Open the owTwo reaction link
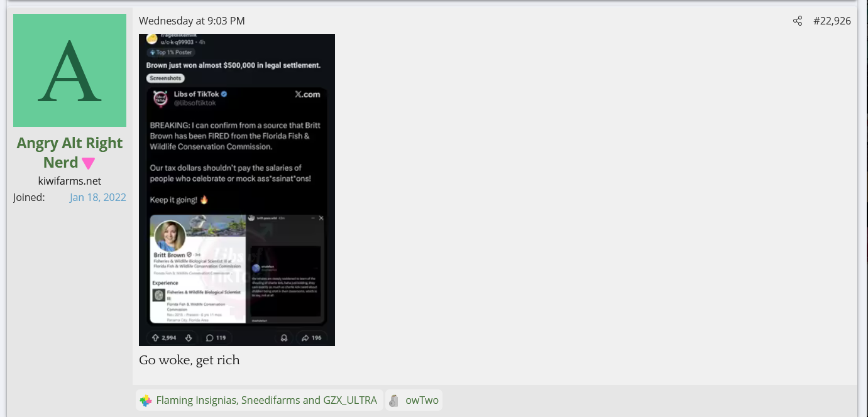The height and width of the screenshot is (417, 868). (x=422, y=400)
